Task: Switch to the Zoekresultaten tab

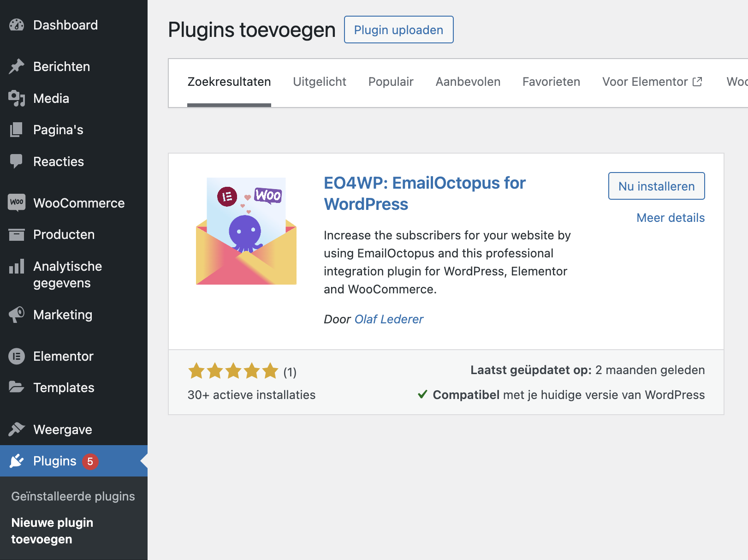Action: click(229, 82)
